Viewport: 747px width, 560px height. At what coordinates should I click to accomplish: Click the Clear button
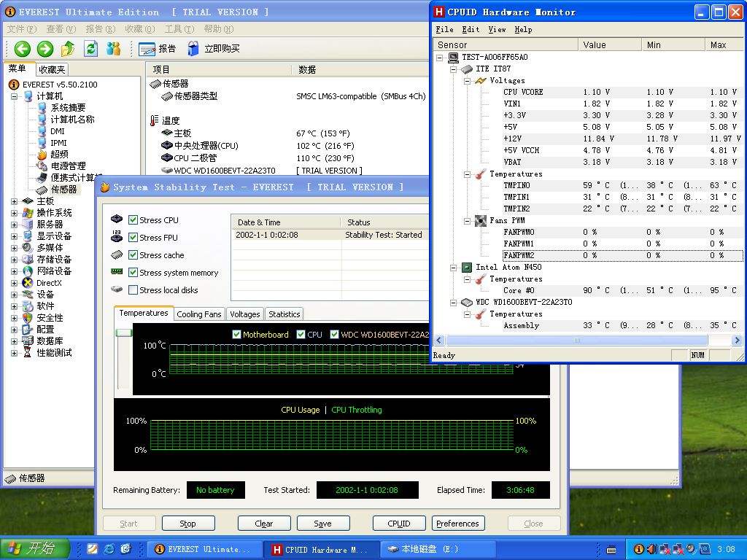point(264,524)
